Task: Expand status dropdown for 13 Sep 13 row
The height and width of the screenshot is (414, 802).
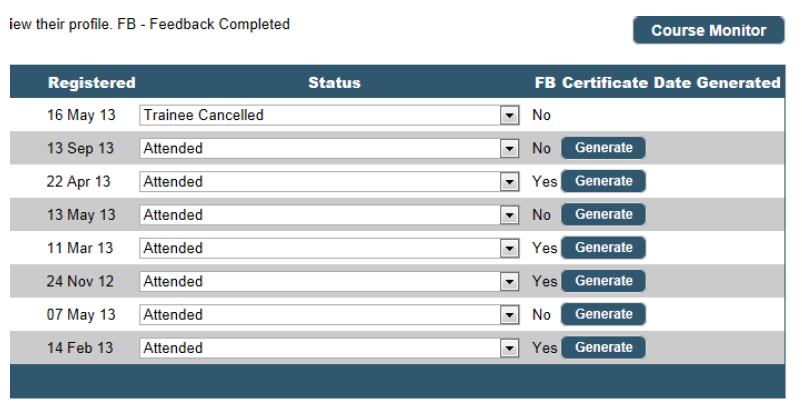Action: pyautogui.click(x=510, y=148)
